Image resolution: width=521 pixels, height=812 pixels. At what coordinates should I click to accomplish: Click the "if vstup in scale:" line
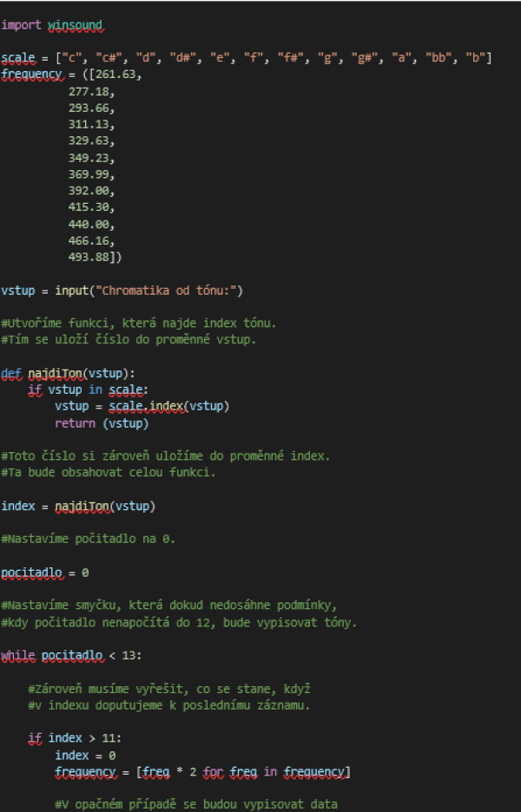pyautogui.click(x=88, y=390)
